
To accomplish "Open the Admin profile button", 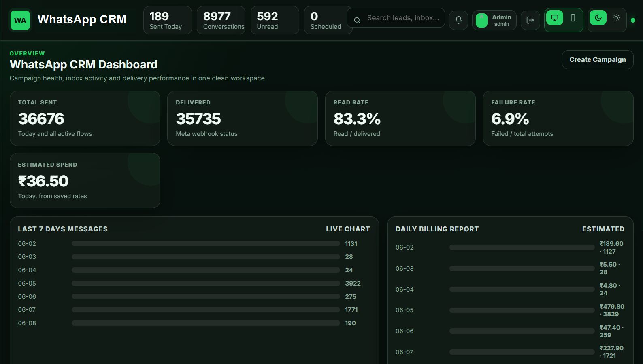I will point(494,20).
